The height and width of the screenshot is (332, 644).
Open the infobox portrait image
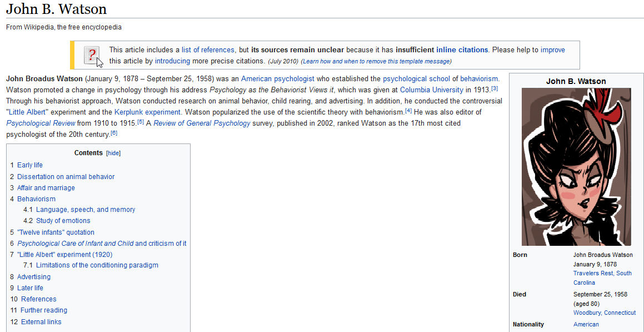point(576,166)
